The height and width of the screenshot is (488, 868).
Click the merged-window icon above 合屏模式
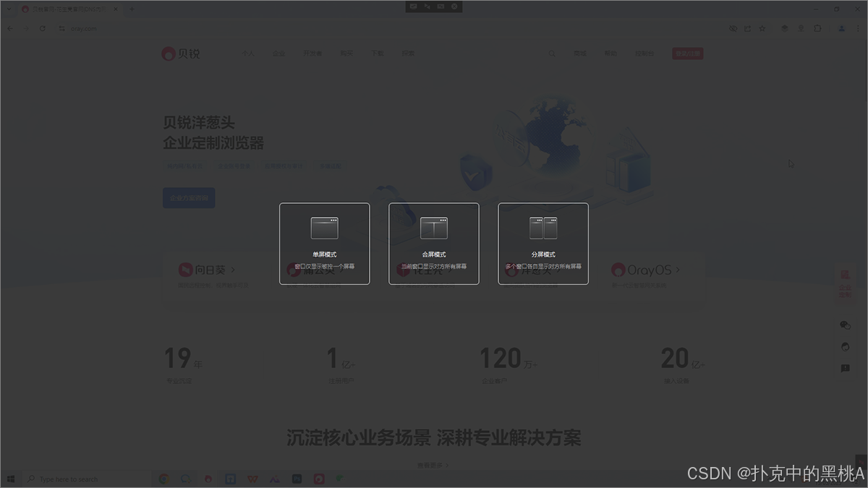coord(434,228)
